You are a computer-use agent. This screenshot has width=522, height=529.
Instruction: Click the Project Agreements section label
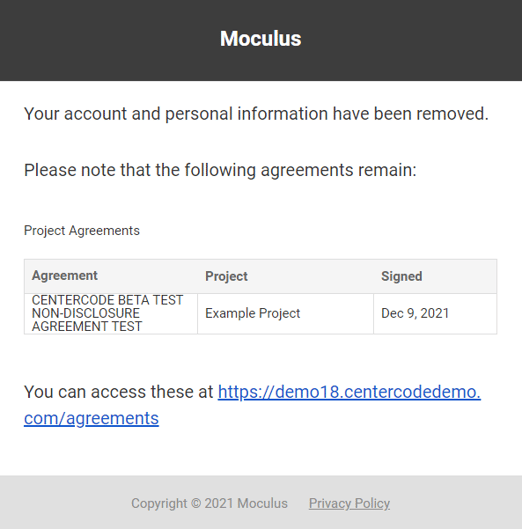(x=82, y=231)
